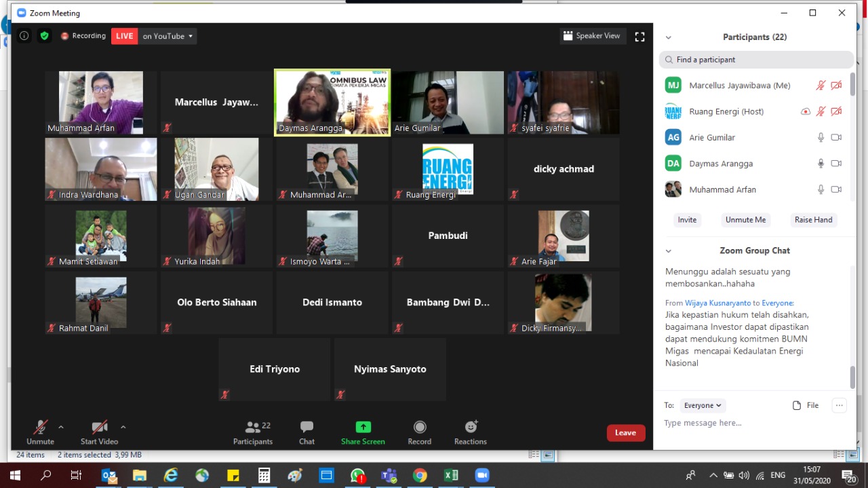Open the LIVE on YouTube dropdown

point(167,36)
